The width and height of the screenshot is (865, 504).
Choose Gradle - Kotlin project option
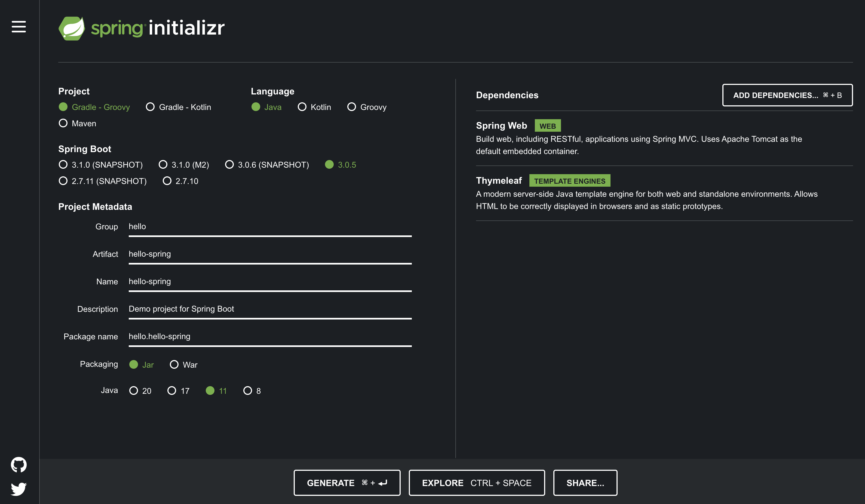[x=150, y=107]
